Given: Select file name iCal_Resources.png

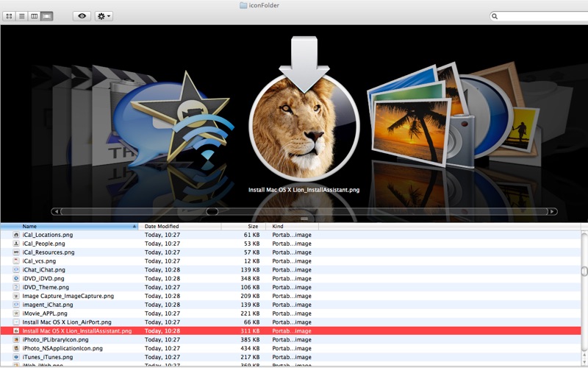Looking at the screenshot, I should point(49,252).
